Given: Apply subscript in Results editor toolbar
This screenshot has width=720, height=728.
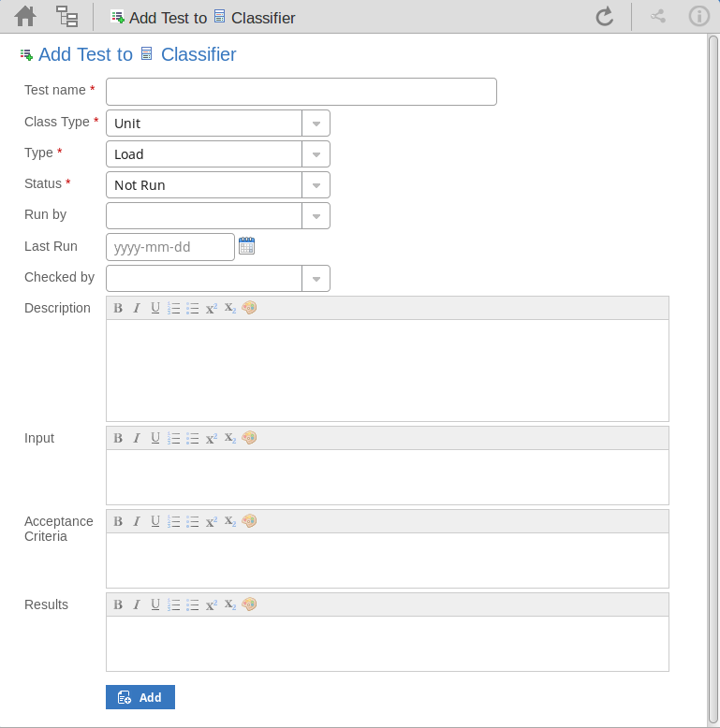Looking at the screenshot, I should click(230, 604).
